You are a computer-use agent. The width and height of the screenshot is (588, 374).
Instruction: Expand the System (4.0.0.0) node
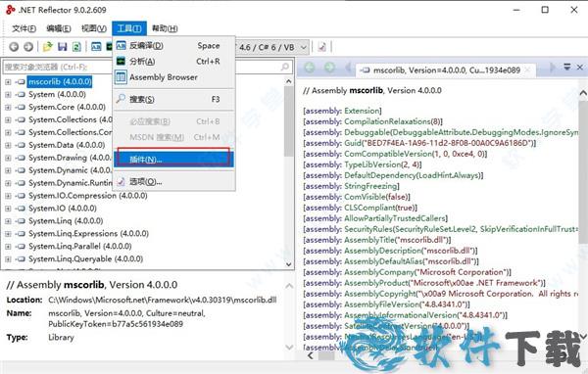[8, 94]
